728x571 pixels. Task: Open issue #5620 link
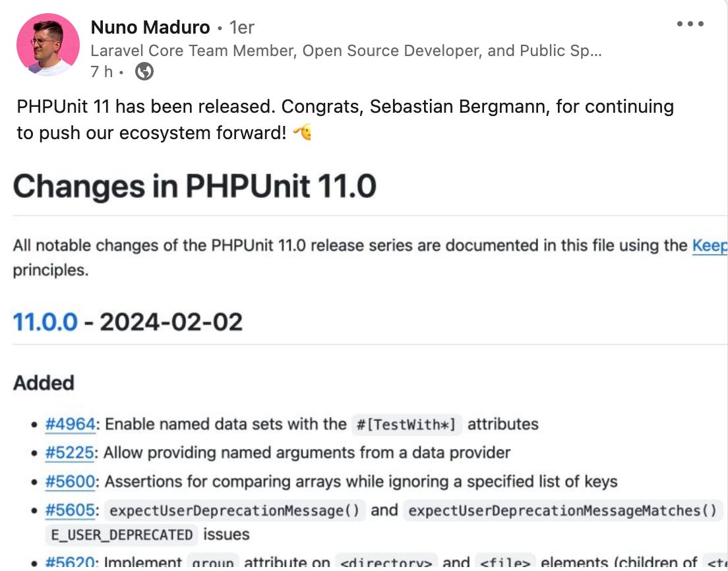(x=70, y=562)
